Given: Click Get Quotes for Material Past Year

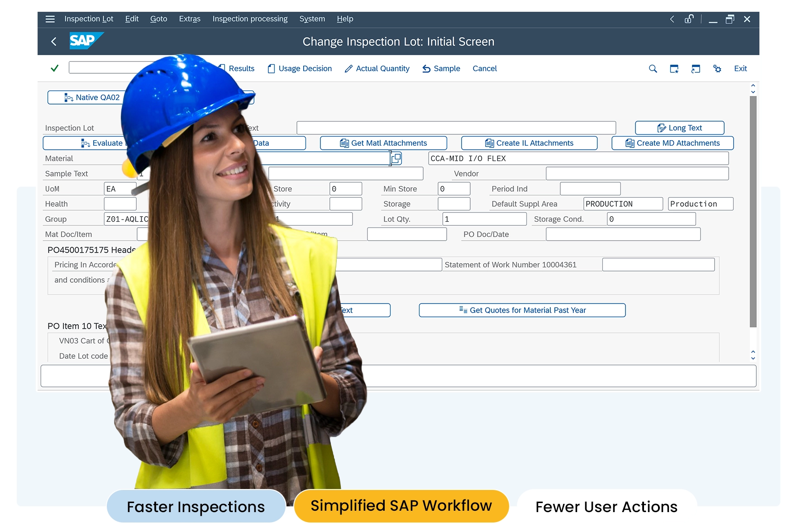Looking at the screenshot, I should coord(522,310).
